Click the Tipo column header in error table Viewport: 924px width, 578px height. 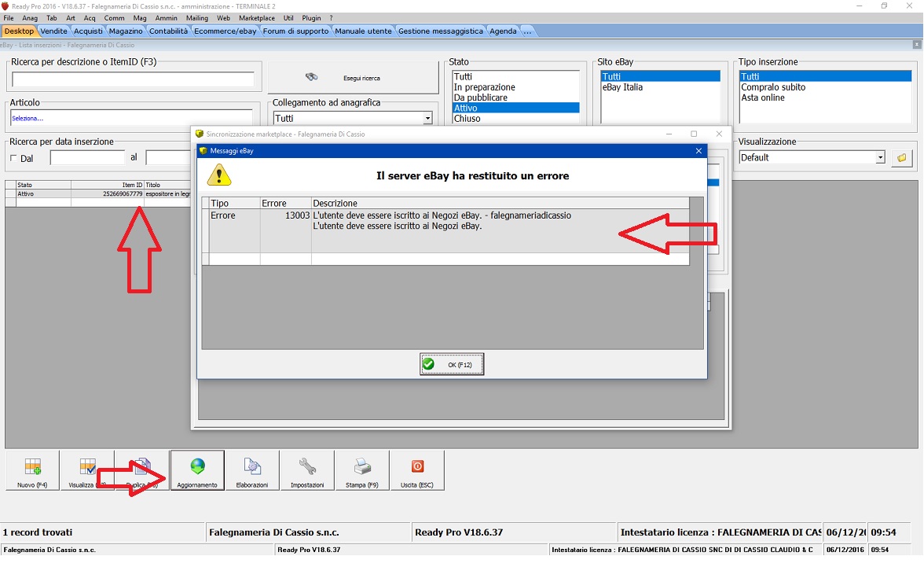point(234,203)
